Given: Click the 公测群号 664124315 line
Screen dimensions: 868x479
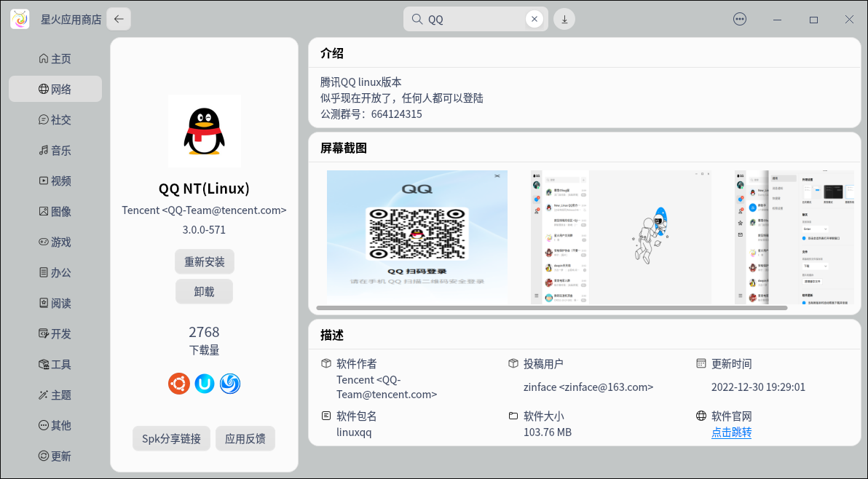Looking at the screenshot, I should pos(371,114).
